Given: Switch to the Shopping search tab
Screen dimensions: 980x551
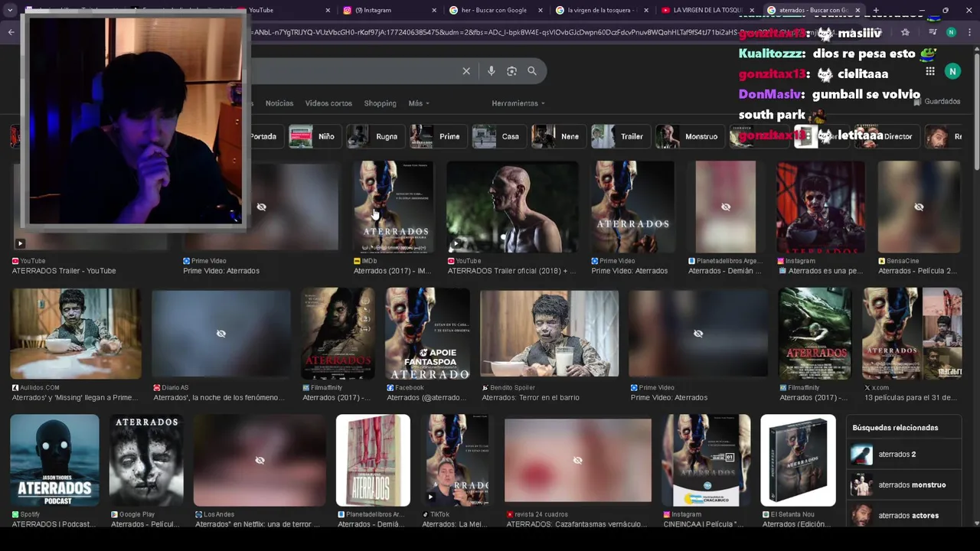Looking at the screenshot, I should tap(380, 103).
